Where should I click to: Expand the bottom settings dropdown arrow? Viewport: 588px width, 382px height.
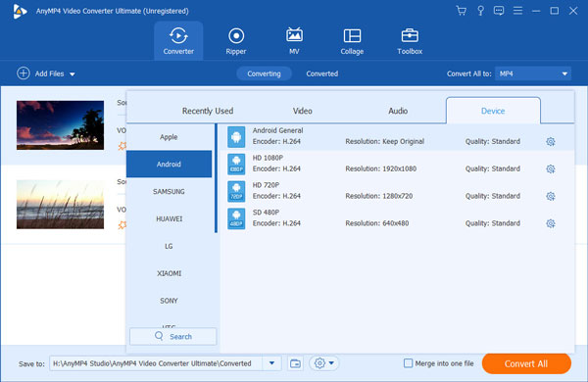tap(331, 362)
